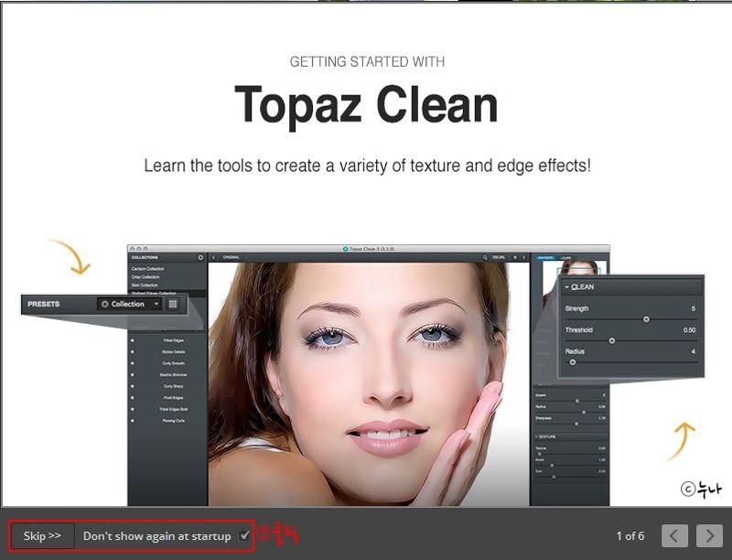Click the Threshold slider handle
732x560 pixels.
pyautogui.click(x=611, y=341)
